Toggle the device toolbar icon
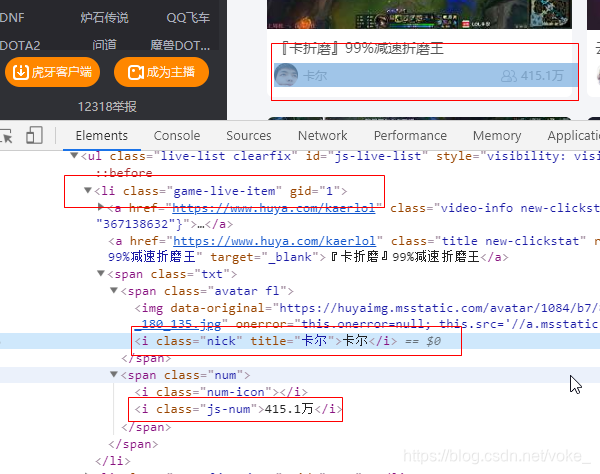Image resolution: width=600 pixels, height=474 pixels. tap(34, 135)
